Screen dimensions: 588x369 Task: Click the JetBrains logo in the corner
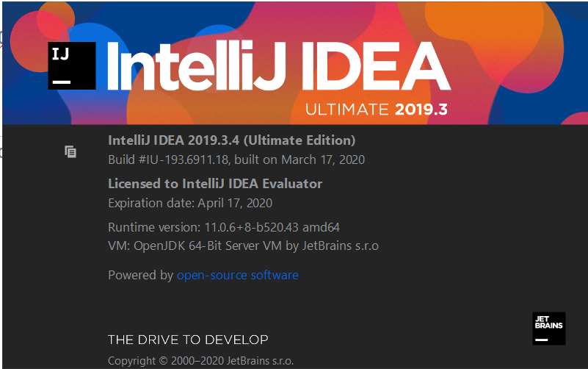[548, 329]
